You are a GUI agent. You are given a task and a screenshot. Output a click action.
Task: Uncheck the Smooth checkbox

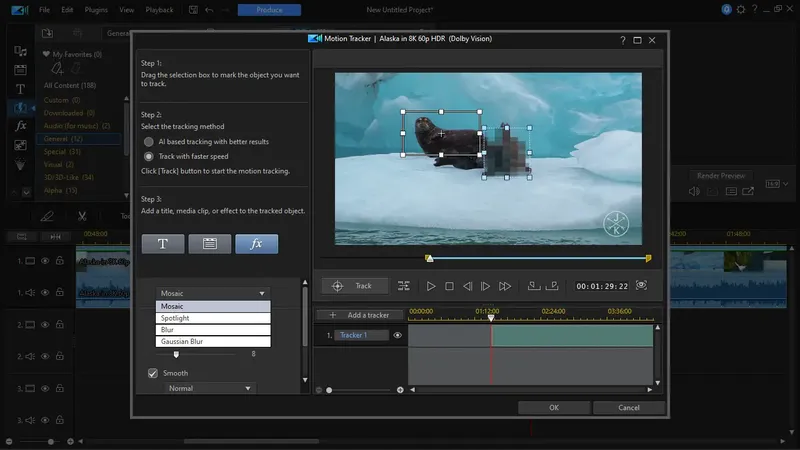coord(153,373)
